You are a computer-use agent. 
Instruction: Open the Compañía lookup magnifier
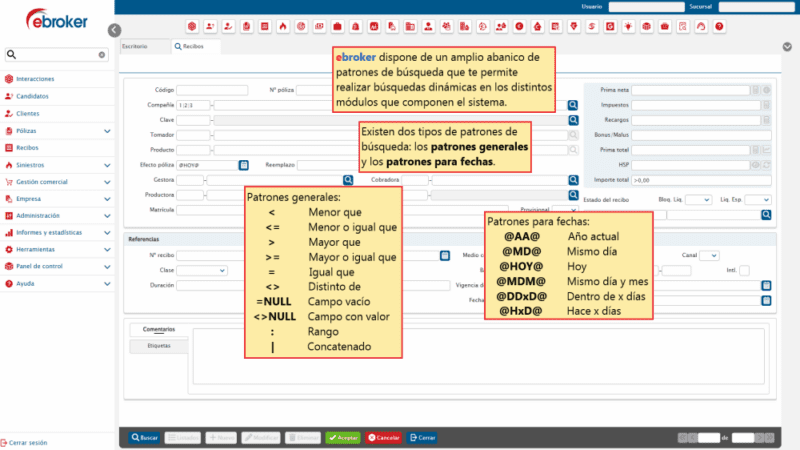coord(573,105)
